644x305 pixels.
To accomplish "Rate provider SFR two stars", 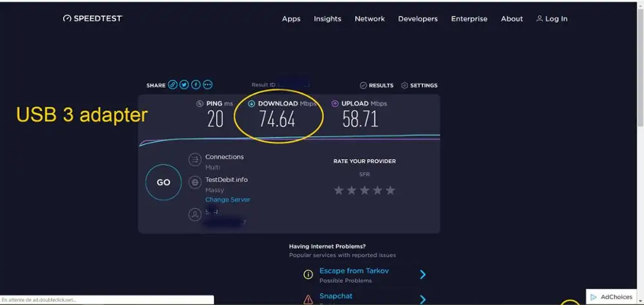I will (352, 190).
